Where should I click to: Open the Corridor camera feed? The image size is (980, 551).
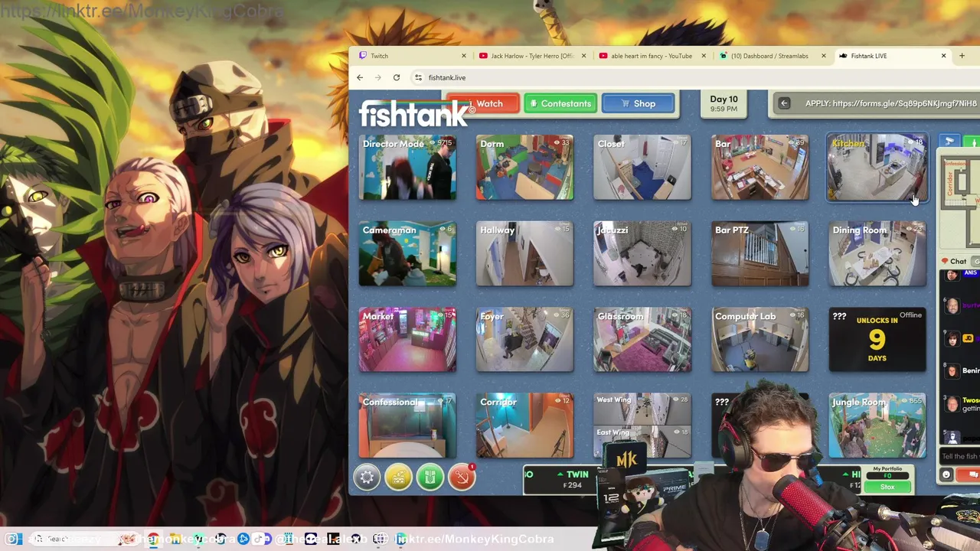tap(524, 425)
